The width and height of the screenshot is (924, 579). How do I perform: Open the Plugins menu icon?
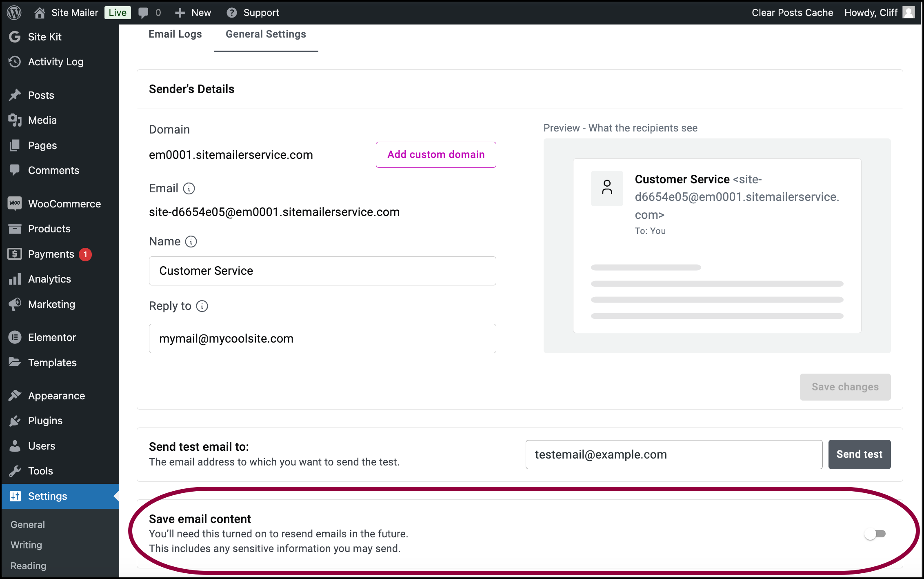point(15,421)
